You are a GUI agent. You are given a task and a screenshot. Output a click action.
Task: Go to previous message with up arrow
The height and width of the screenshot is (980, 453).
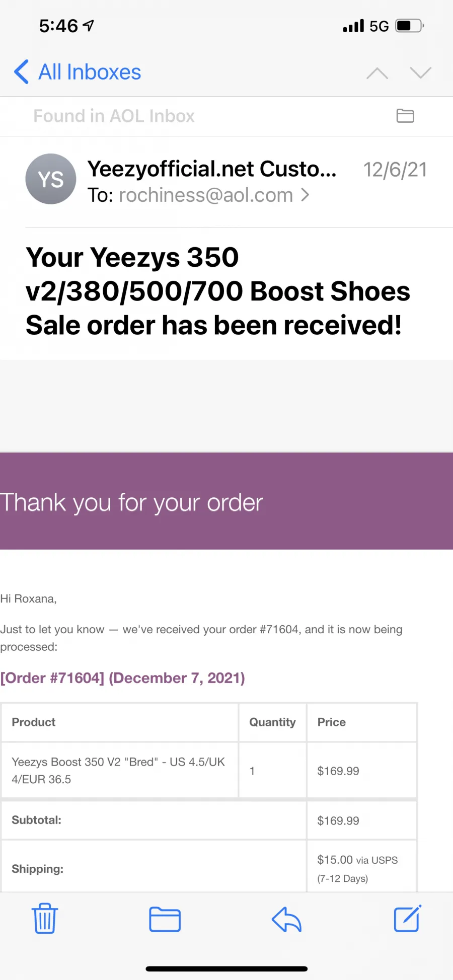click(377, 73)
